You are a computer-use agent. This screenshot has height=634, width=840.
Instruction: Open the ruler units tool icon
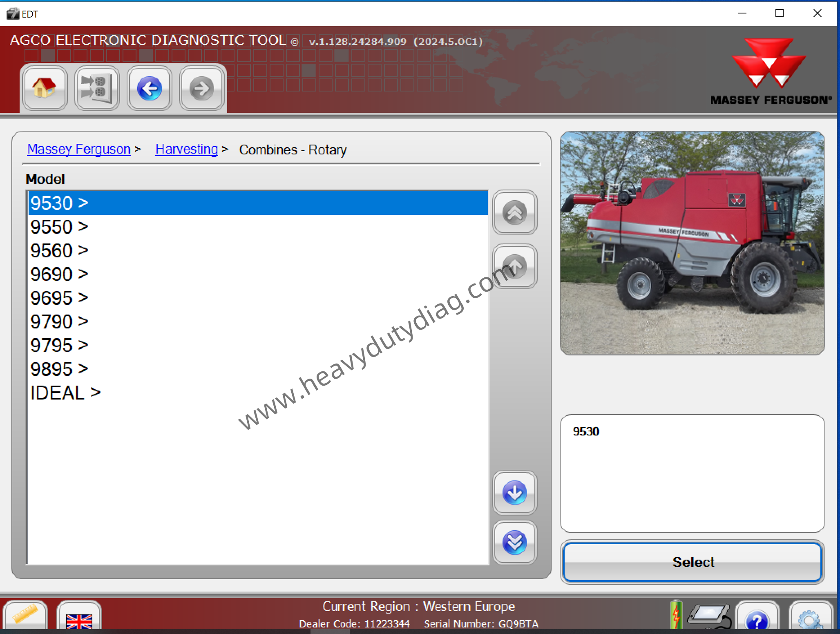point(25,615)
